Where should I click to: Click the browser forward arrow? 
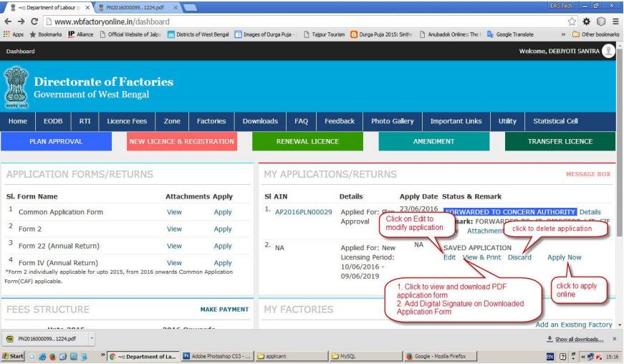(x=21, y=21)
